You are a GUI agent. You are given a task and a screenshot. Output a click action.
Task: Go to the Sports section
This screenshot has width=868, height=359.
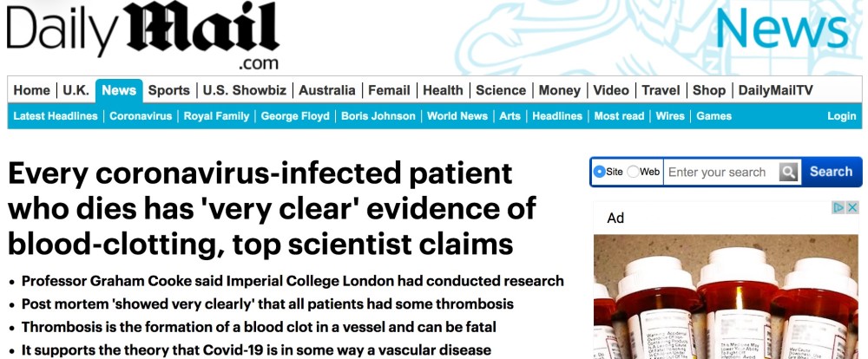tap(168, 90)
